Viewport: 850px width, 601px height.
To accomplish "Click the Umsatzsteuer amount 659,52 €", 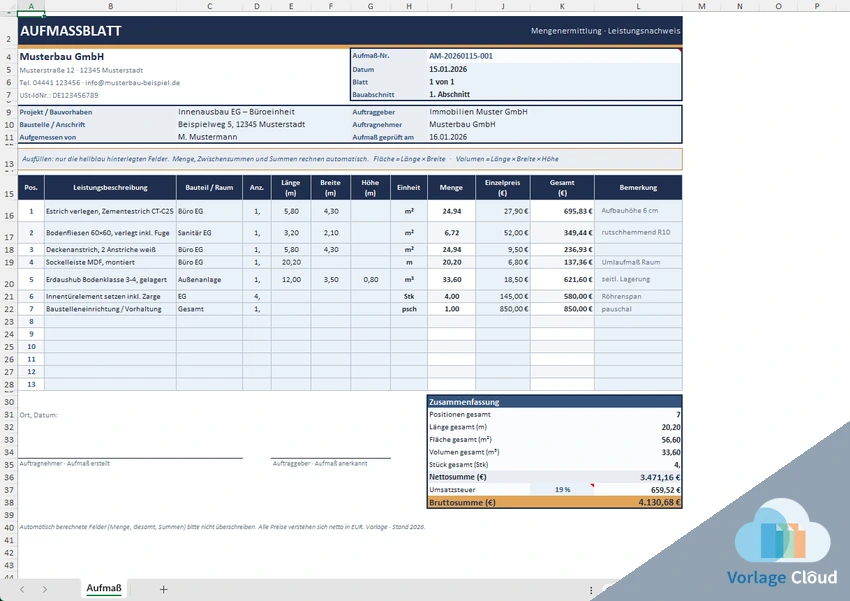I will [x=665, y=490].
